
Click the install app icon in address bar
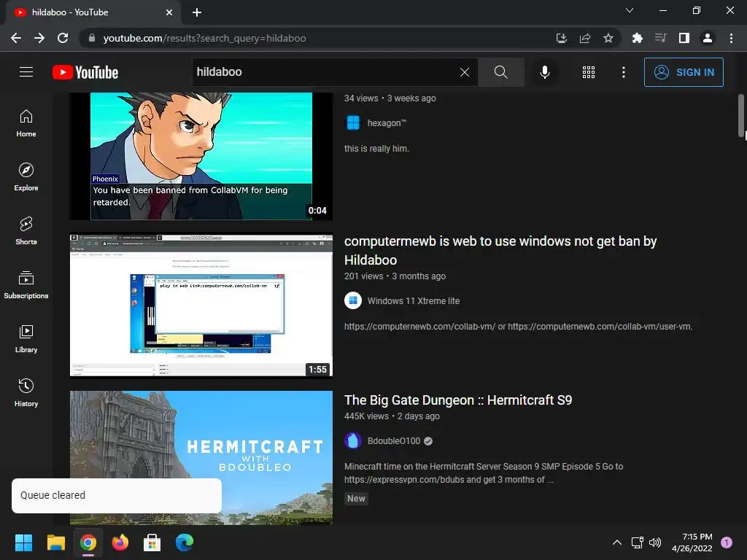pyautogui.click(x=561, y=38)
